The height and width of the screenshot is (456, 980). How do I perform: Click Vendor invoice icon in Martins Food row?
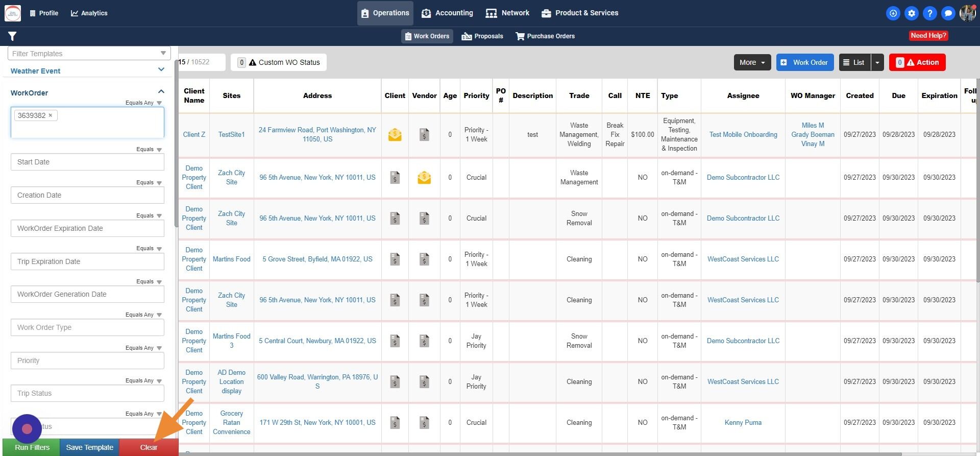pyautogui.click(x=424, y=259)
